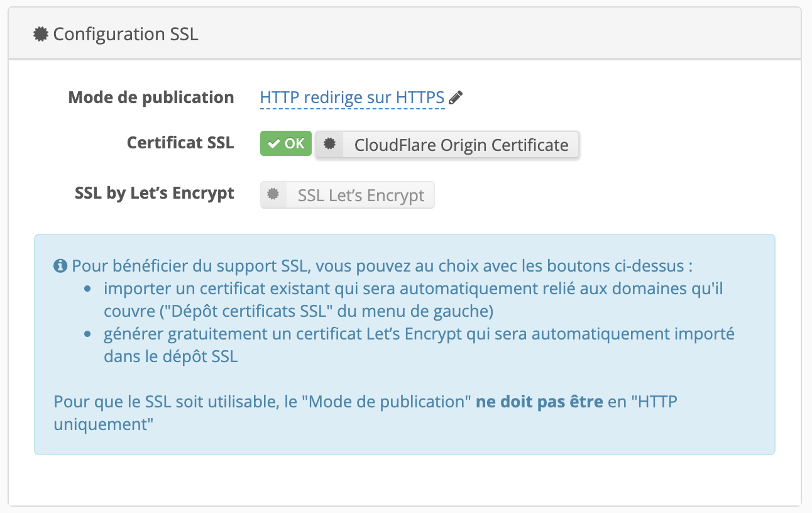
Task: Click the gear icon in Configuration SSL header
Action: (x=40, y=34)
